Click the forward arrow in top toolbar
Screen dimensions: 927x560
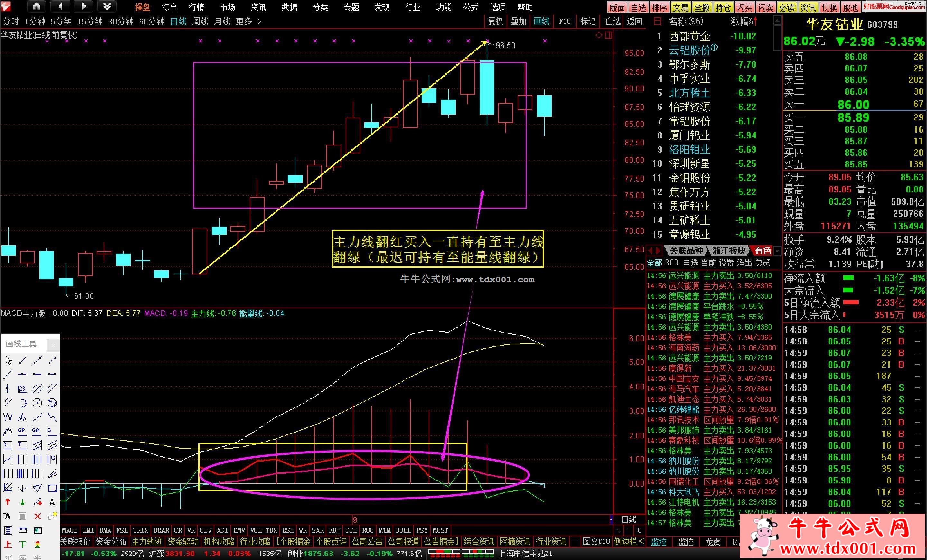click(83, 6)
